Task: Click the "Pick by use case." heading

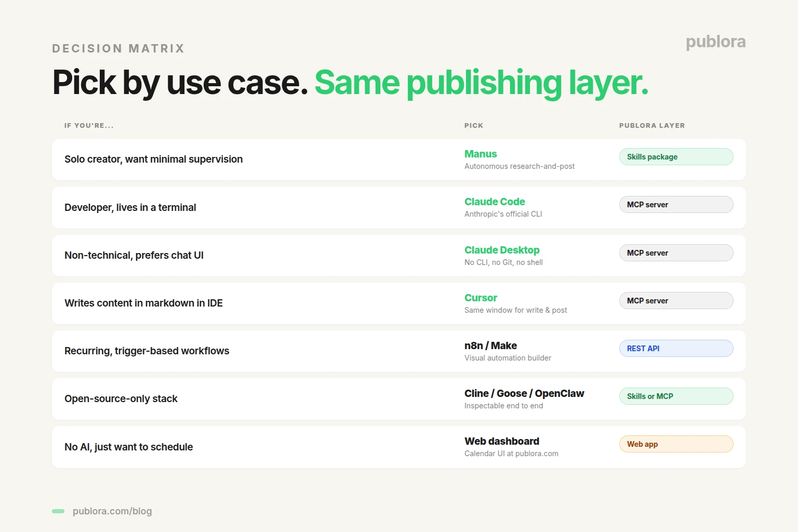Action: click(x=180, y=82)
